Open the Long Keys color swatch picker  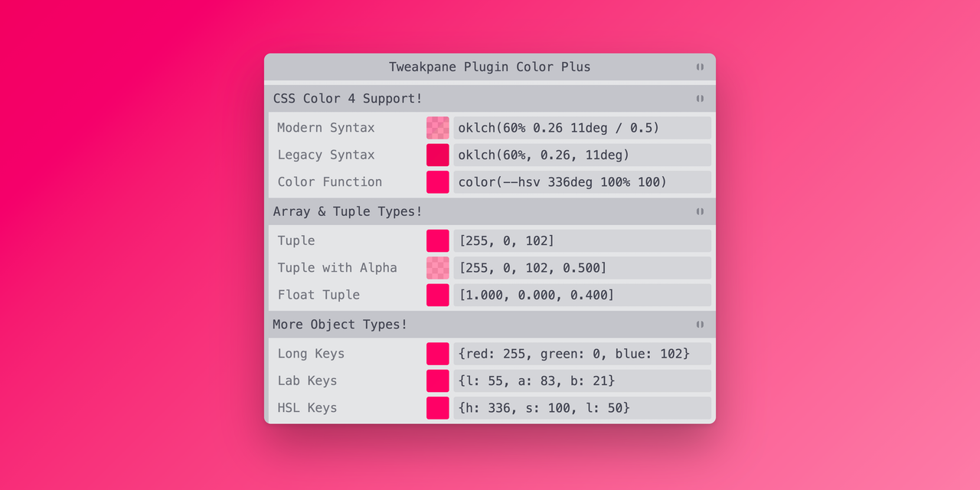(437, 353)
